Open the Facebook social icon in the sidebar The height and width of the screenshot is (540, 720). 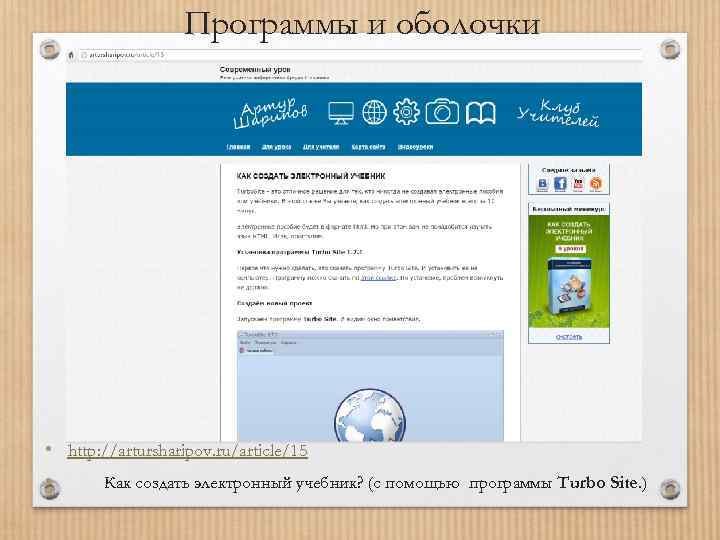(x=560, y=184)
